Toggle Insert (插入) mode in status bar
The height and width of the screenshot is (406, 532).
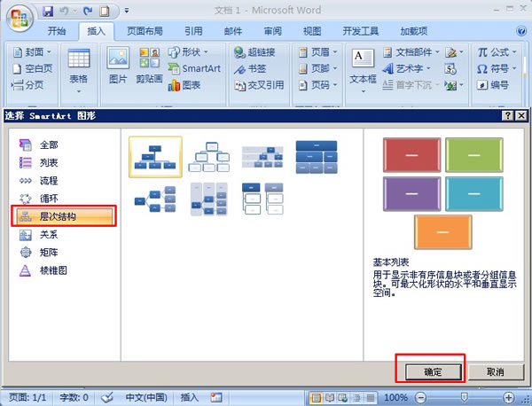point(190,397)
